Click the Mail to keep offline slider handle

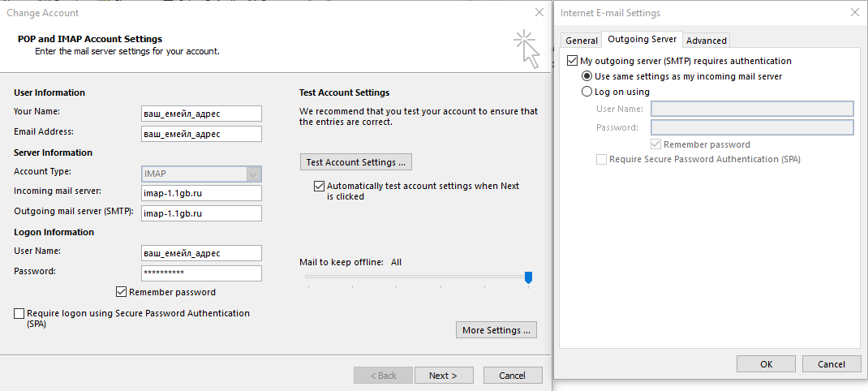(528, 277)
